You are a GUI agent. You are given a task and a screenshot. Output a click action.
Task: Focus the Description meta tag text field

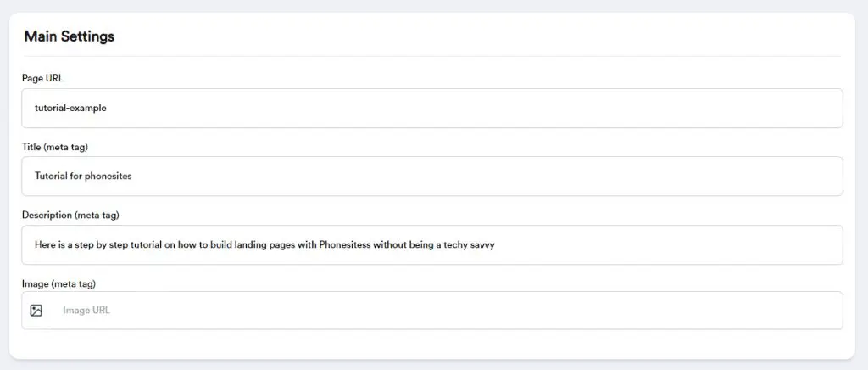[x=432, y=244]
